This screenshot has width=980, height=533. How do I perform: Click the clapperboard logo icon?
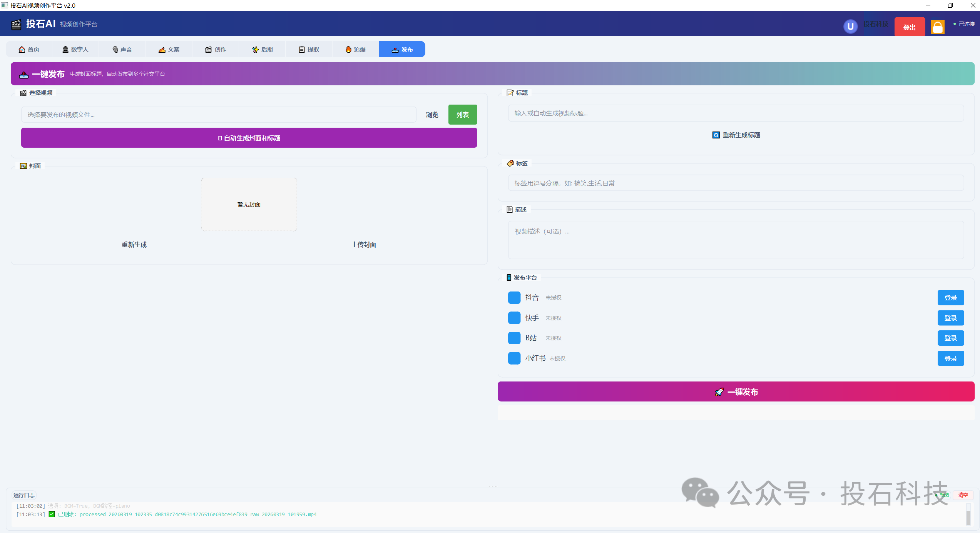click(16, 25)
